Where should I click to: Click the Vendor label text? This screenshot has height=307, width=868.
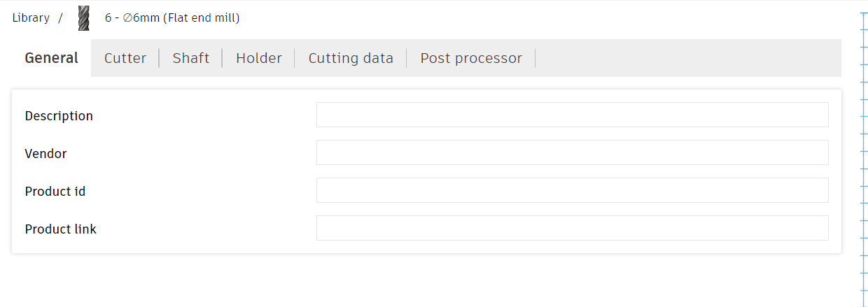tap(45, 154)
